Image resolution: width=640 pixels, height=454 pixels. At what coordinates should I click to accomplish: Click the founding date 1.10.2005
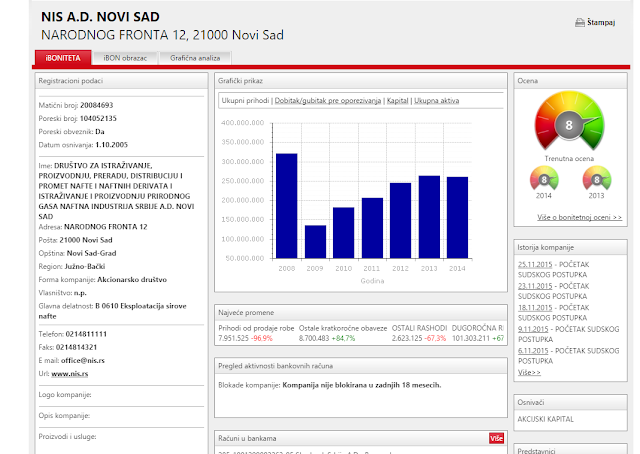[x=111, y=145]
